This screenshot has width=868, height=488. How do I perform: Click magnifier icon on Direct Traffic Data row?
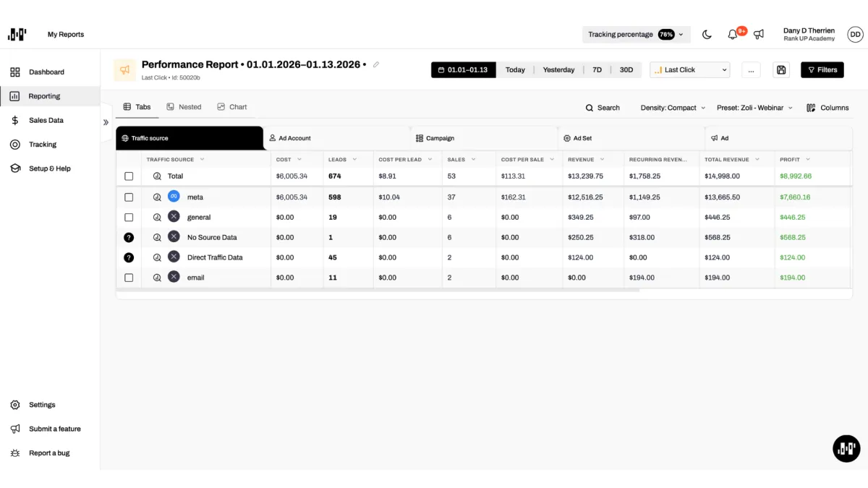157,257
